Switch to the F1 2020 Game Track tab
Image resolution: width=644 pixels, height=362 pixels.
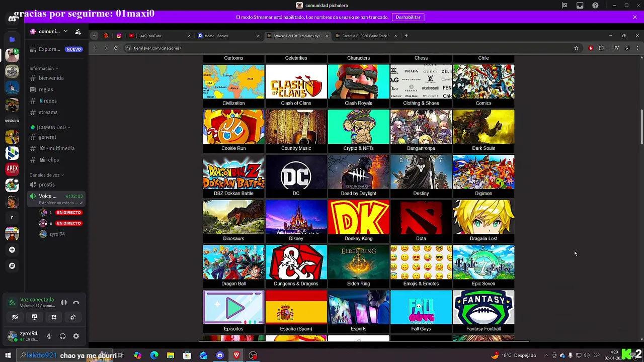click(365, 36)
